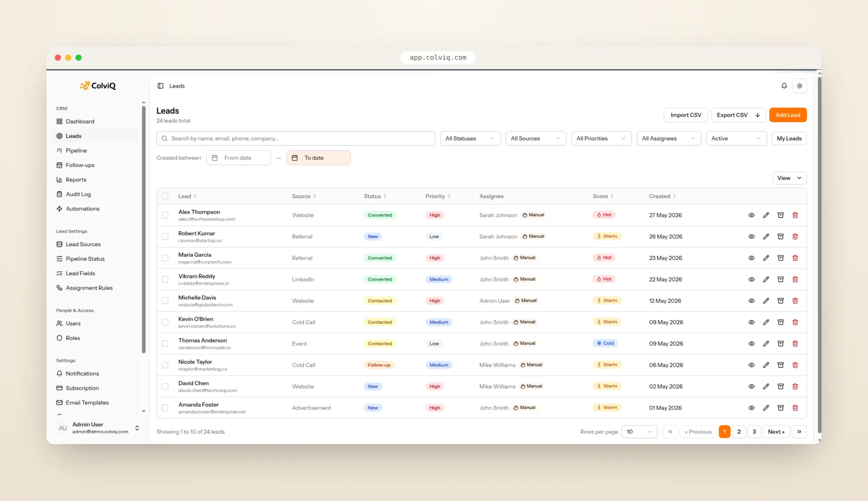The height and width of the screenshot is (501, 868).
Task: Open the To date picker field
Action: (x=318, y=158)
